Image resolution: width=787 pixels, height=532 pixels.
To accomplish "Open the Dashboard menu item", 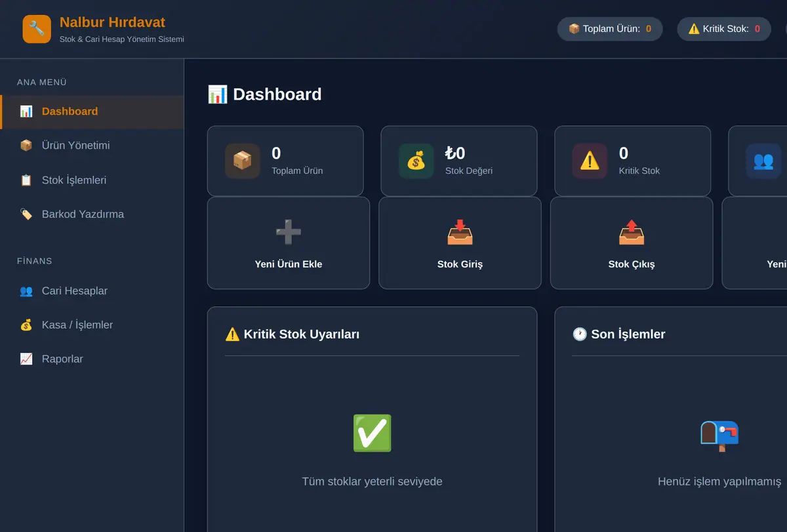I will click(x=92, y=112).
